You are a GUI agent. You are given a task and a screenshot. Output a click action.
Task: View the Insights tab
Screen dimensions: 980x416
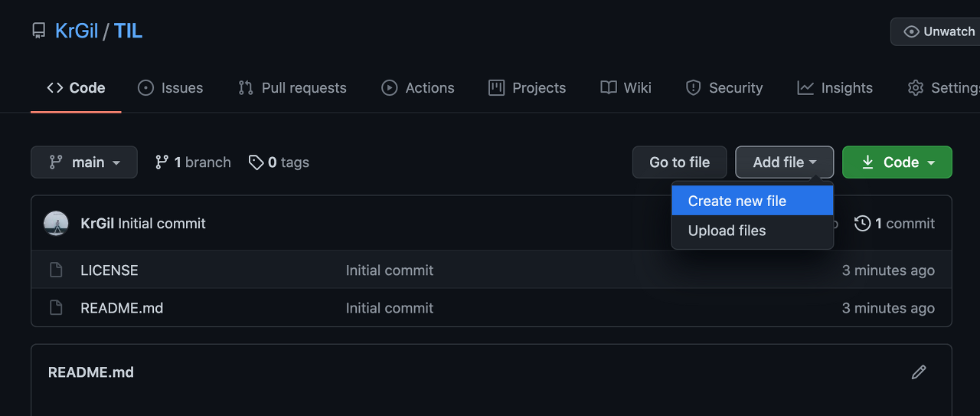pyautogui.click(x=835, y=88)
